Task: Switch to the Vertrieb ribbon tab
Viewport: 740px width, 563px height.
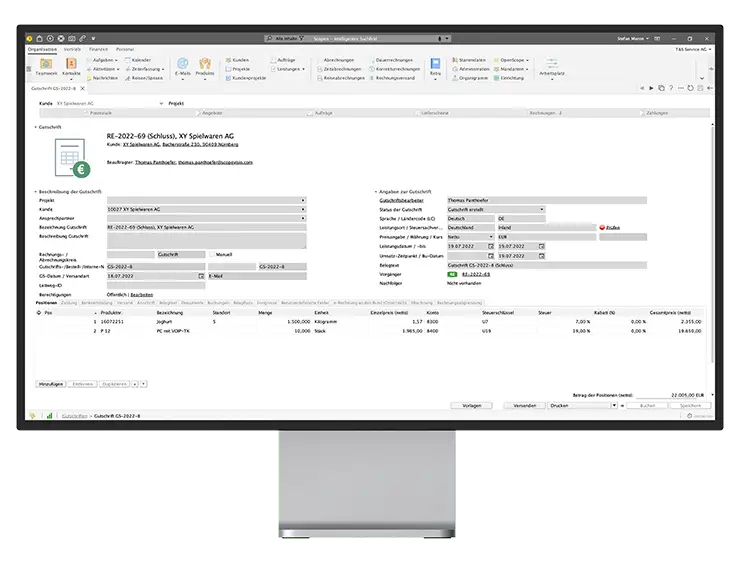Action: (x=72, y=48)
